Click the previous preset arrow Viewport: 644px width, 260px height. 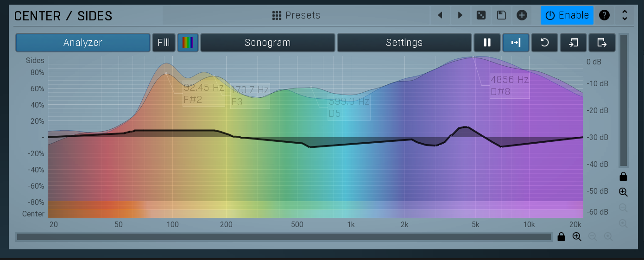tap(440, 15)
